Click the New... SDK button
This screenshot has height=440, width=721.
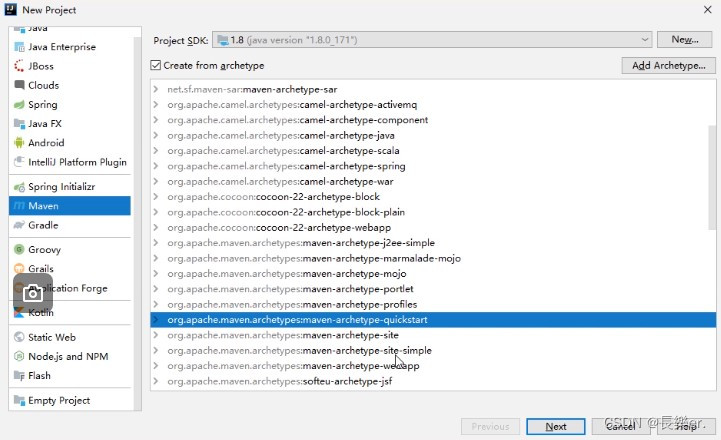pos(685,40)
